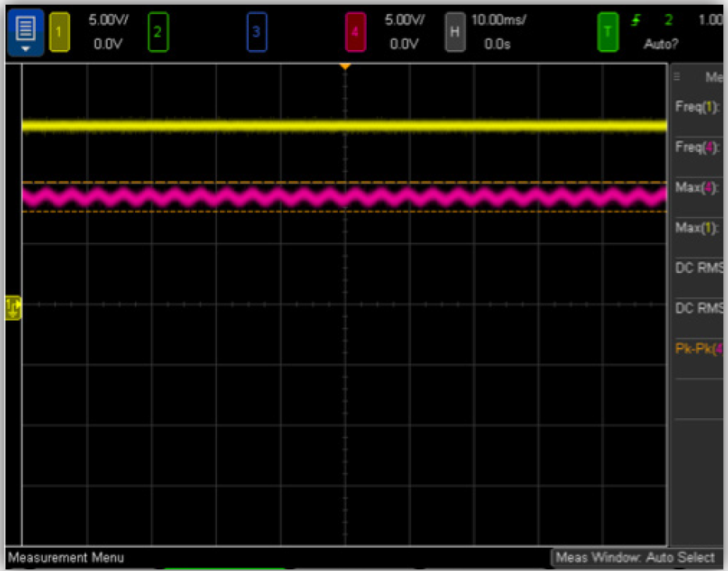Select the Max(4) measurement entry
The width and height of the screenshot is (728, 571).
(697, 187)
